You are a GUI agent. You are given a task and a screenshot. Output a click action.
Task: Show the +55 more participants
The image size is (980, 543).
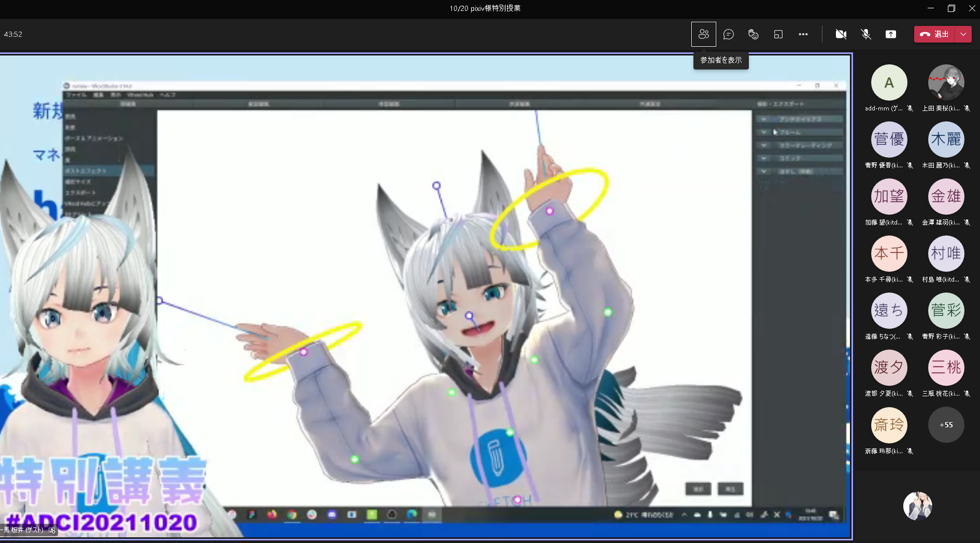(946, 425)
